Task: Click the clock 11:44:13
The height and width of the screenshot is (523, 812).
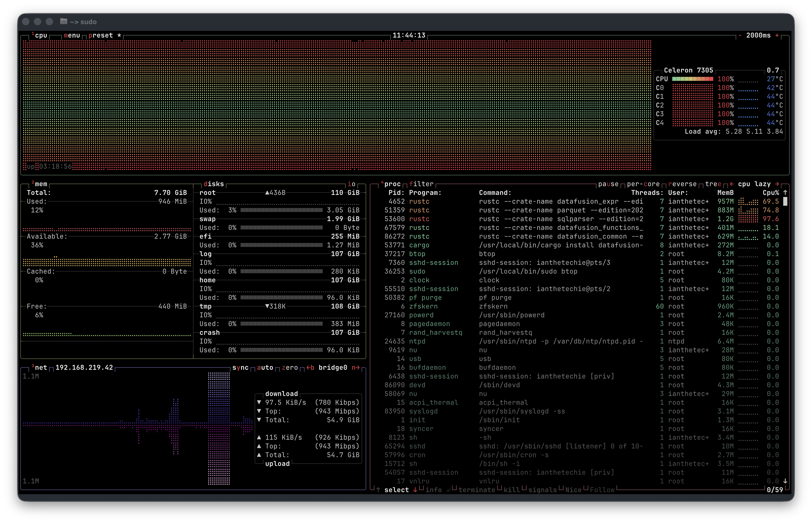Action: [409, 35]
